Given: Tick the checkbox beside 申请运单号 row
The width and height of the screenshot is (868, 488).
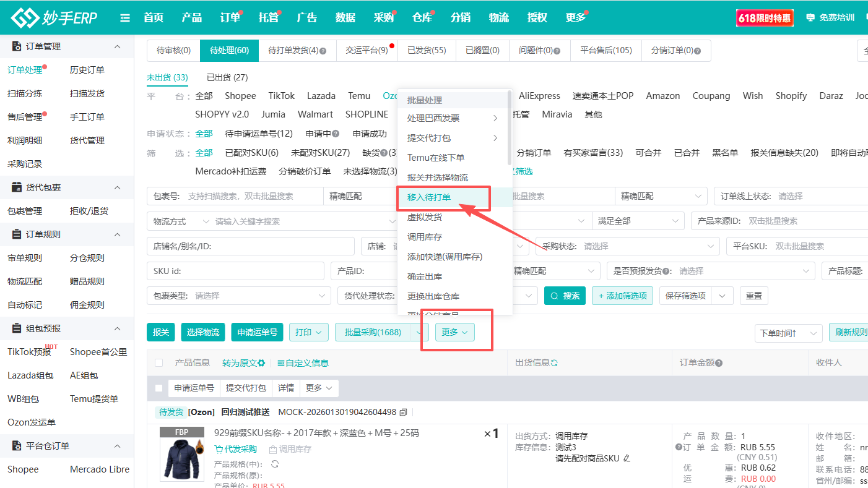Looking at the screenshot, I should click(x=159, y=388).
